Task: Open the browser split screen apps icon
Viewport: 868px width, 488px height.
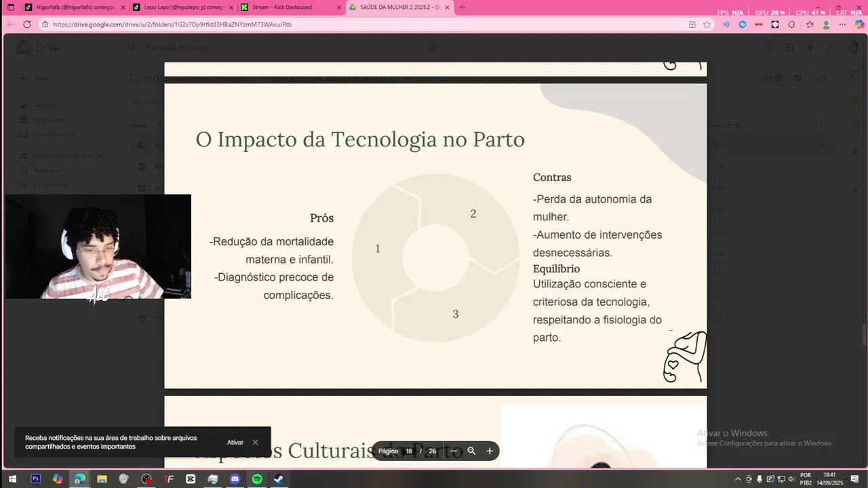Action: pyautogui.click(x=692, y=24)
